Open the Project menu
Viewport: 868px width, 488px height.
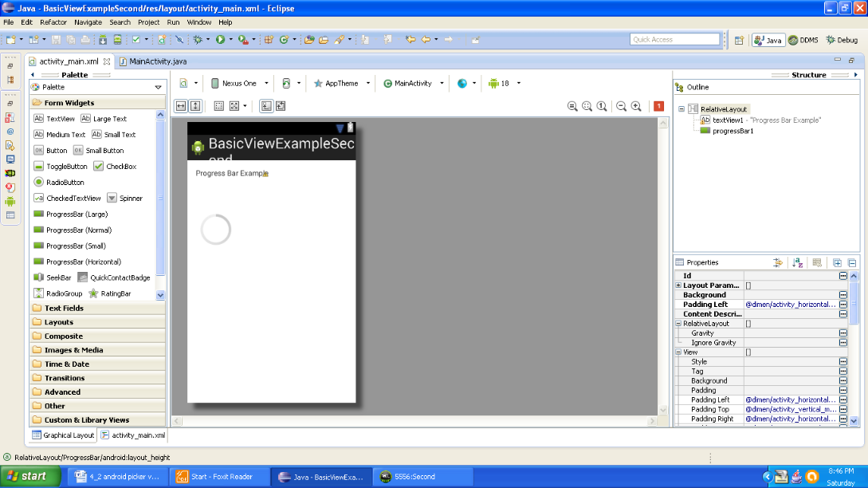[148, 22]
